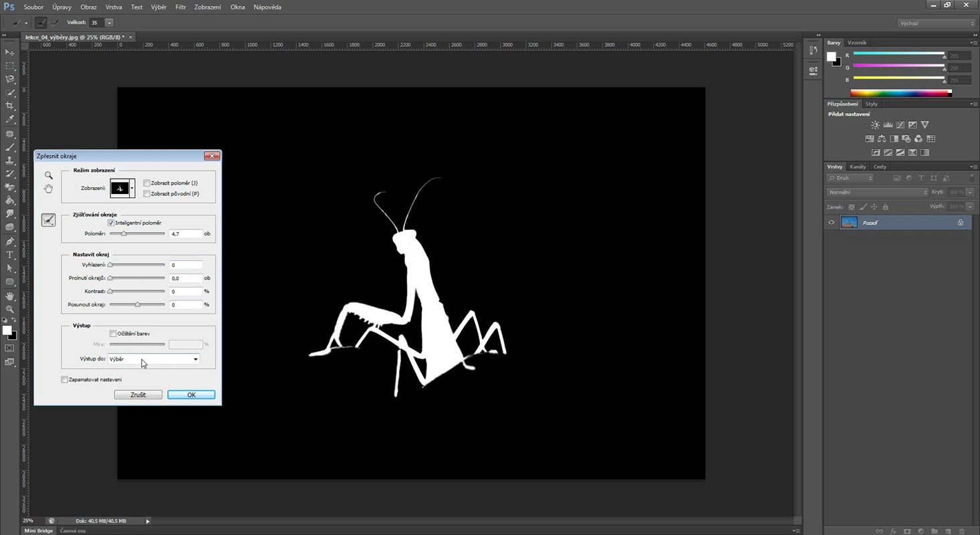
Task: Open the Výchozí workspace dropdown
Action: click(x=936, y=23)
